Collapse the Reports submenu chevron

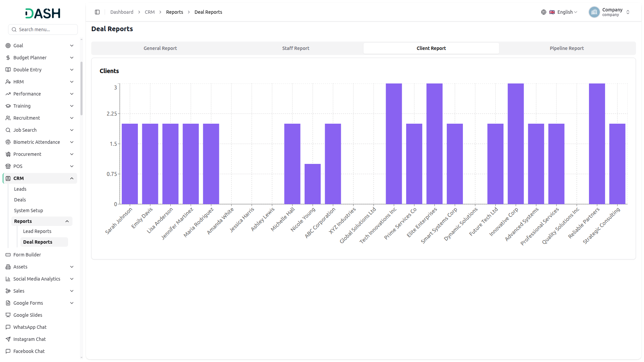(x=67, y=221)
